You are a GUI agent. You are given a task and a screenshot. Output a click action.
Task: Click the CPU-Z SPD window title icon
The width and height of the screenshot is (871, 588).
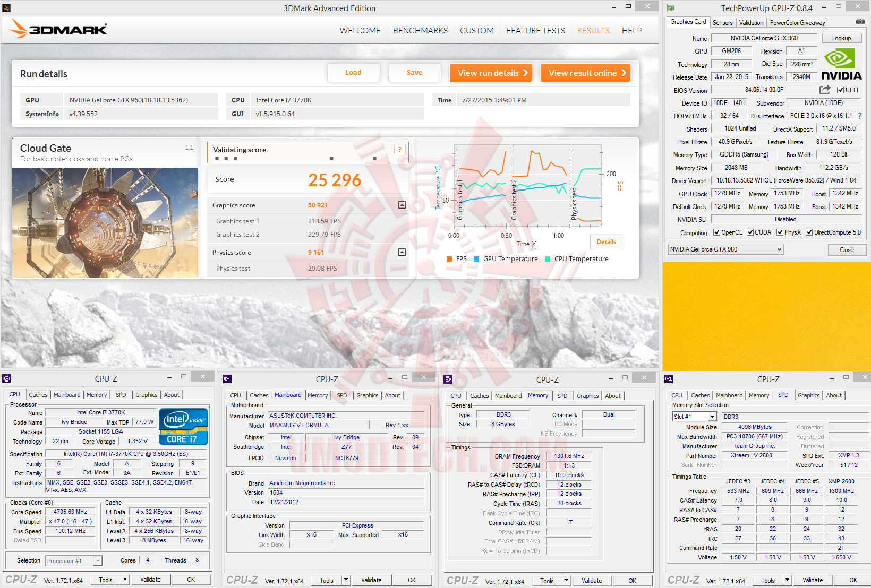669,379
